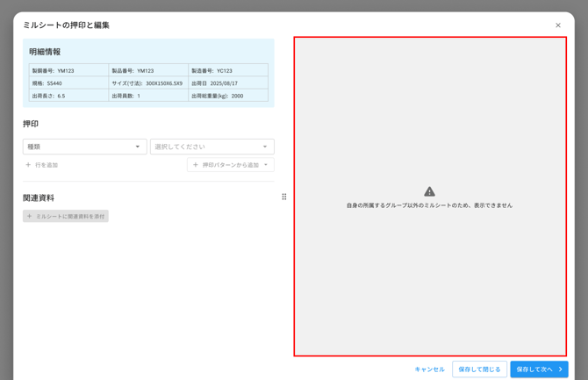The image size is (588, 380).
Task: Click the キャンセル link
Action: tap(429, 369)
